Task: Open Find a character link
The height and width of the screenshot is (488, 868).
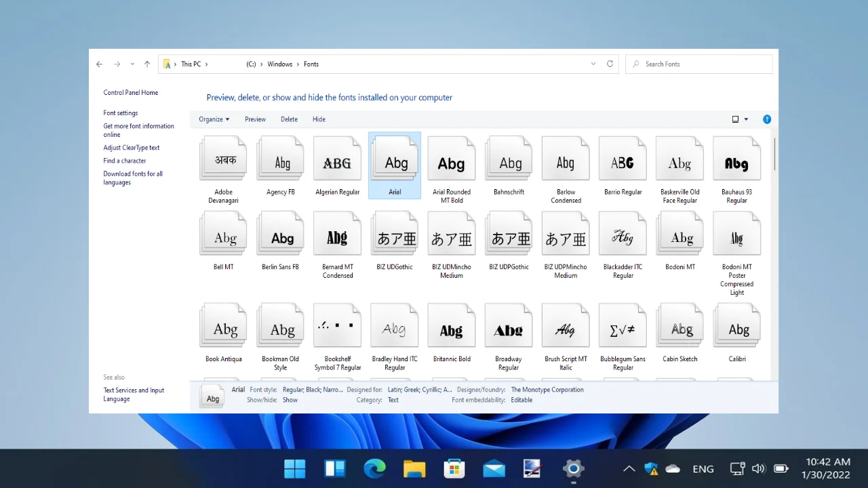Action: pyautogui.click(x=125, y=161)
